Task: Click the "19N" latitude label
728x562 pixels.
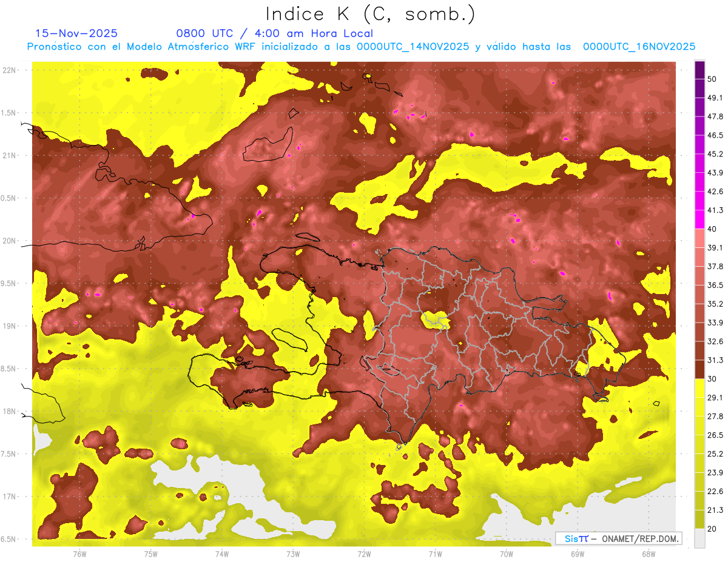Action: tap(10, 326)
